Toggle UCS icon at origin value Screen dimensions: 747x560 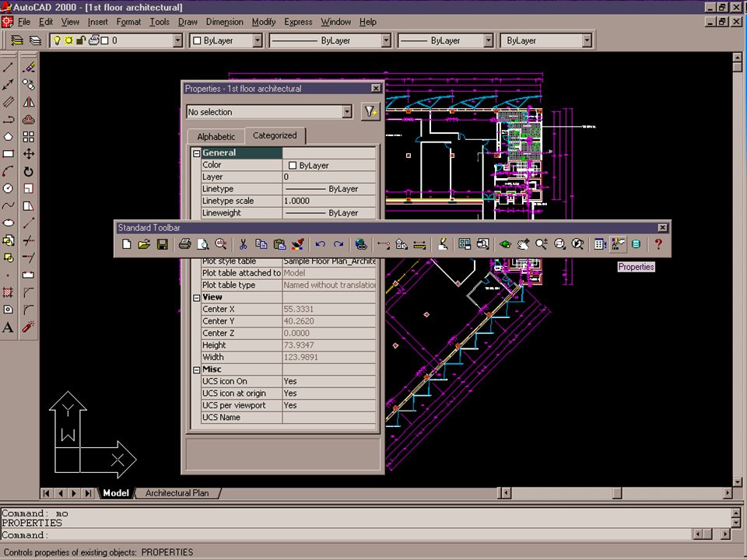pos(328,394)
